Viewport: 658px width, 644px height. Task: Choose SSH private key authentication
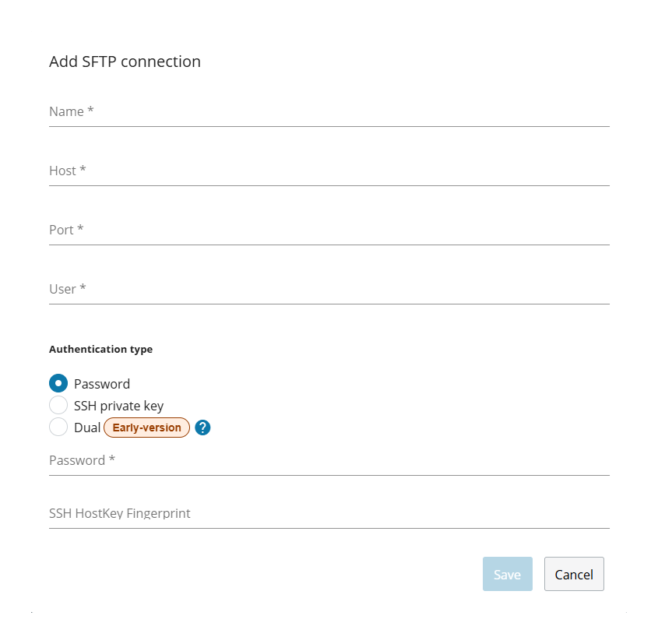tap(58, 405)
